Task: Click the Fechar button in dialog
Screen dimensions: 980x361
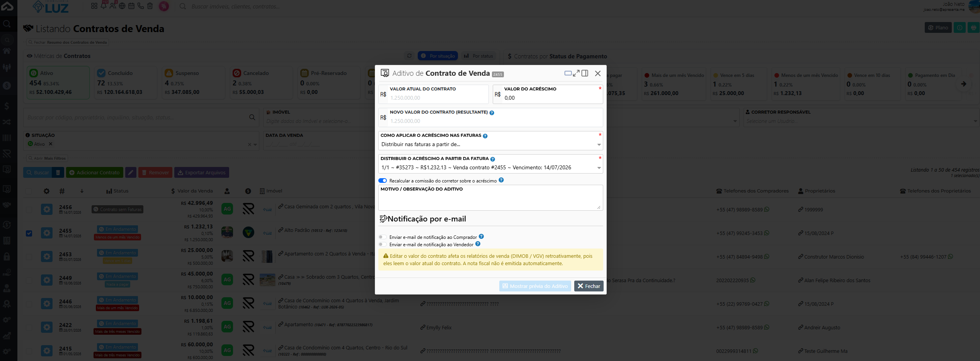Action: pyautogui.click(x=589, y=286)
